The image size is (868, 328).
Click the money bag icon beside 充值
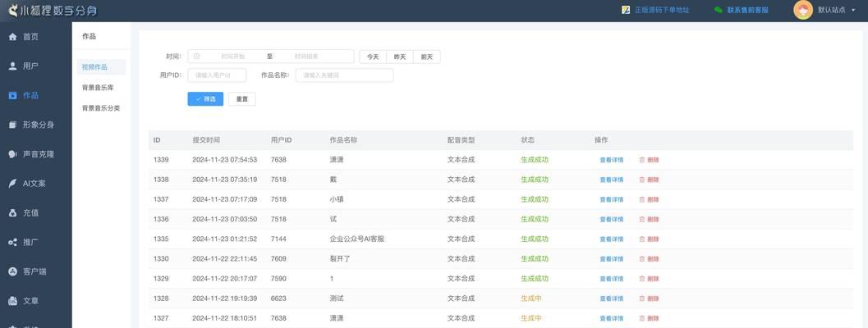pyautogui.click(x=13, y=213)
